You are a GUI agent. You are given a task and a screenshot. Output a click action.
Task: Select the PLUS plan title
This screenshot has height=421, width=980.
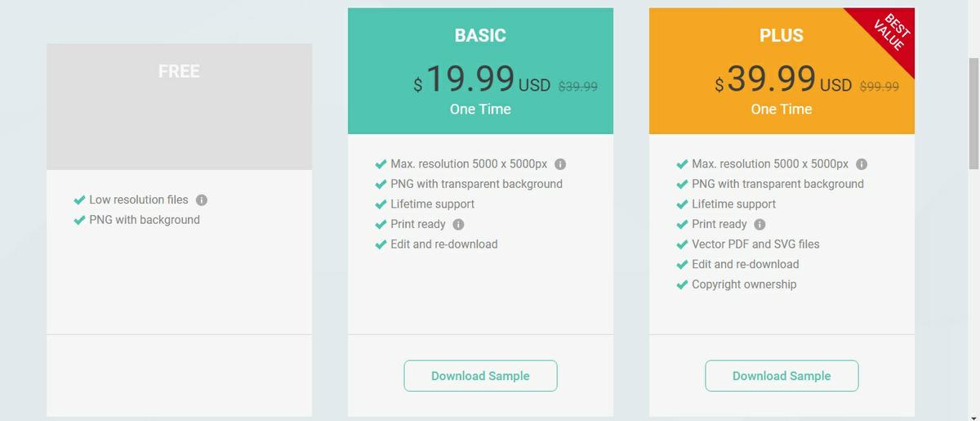pyautogui.click(x=782, y=36)
